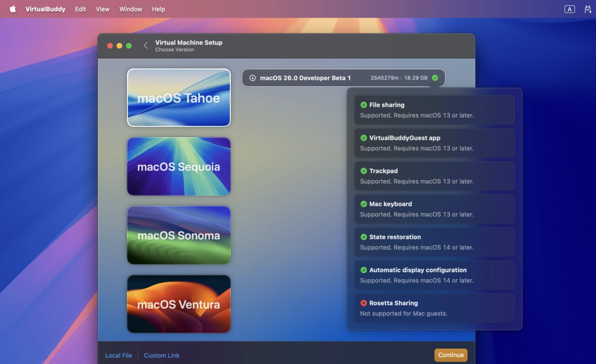Viewport: 596px width, 364px height.
Task: Select the macOS Sequoia thumbnail
Action: pos(179,166)
